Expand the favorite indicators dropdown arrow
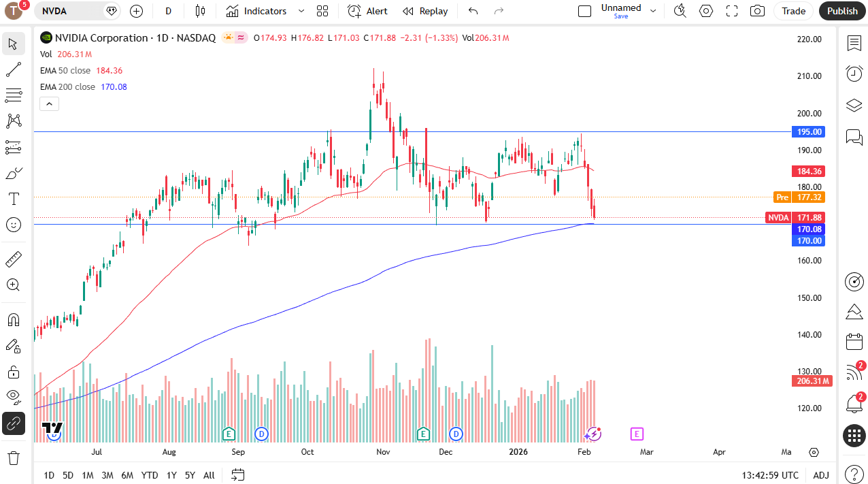Viewport: 868px width, 484px height. point(301,11)
